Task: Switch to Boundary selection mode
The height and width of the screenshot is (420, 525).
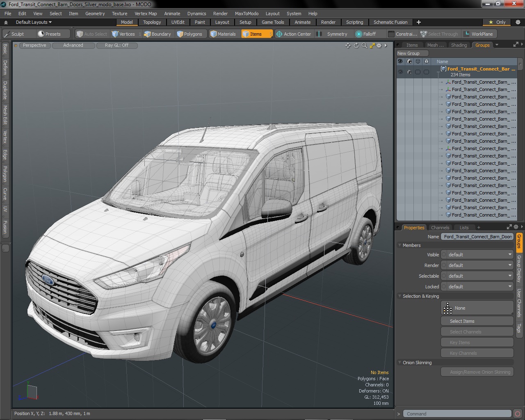Action: click(157, 34)
